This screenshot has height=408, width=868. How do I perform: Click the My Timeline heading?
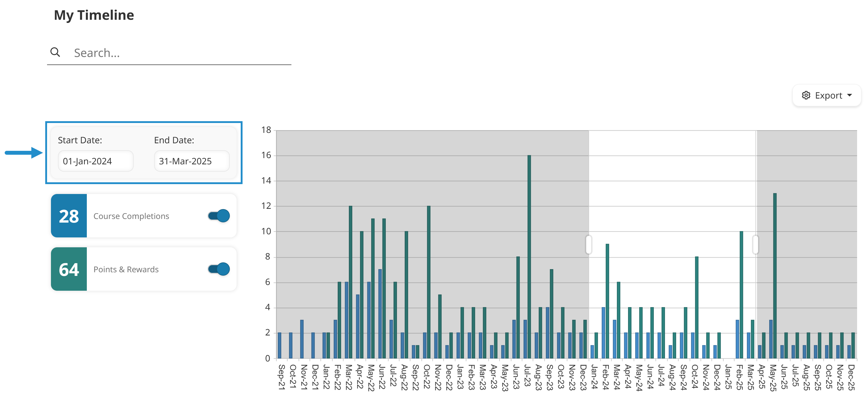pos(94,15)
